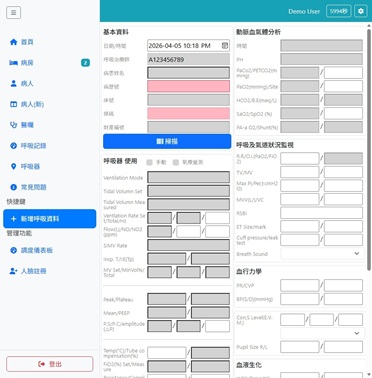Click the Tidal Volumn Set field

click(188, 191)
